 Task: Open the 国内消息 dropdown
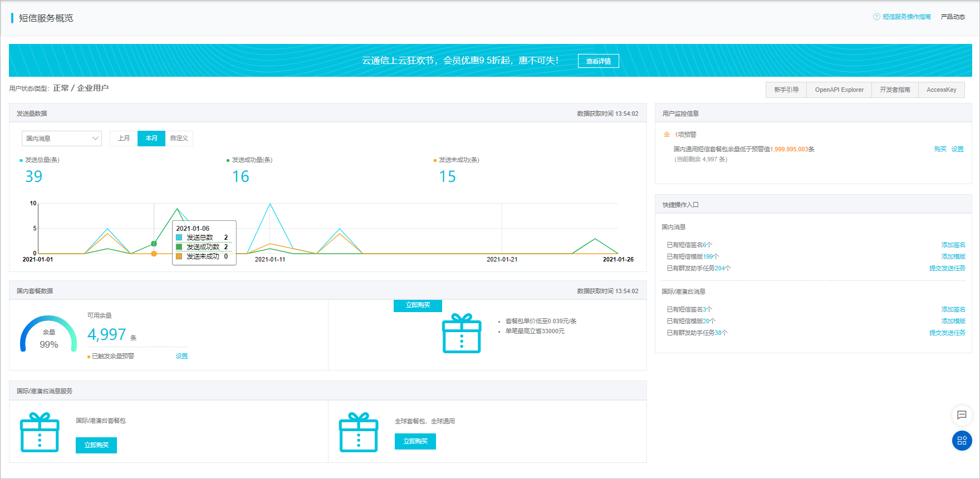[62, 138]
